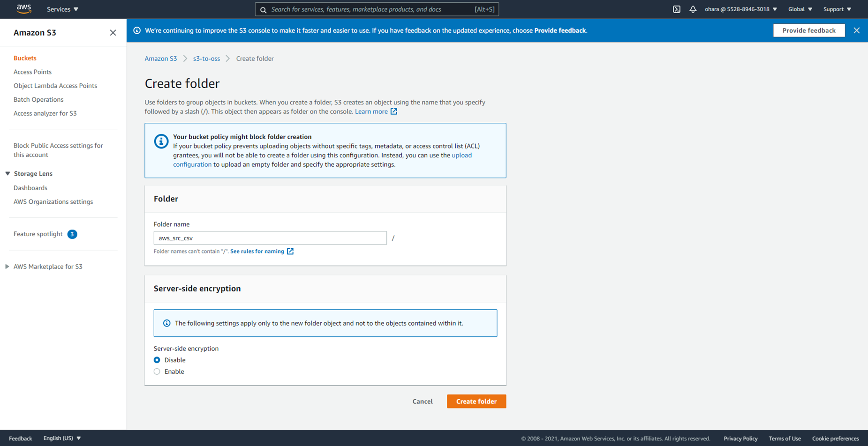Open Access Points in sidebar
The image size is (868, 446).
(x=32, y=72)
